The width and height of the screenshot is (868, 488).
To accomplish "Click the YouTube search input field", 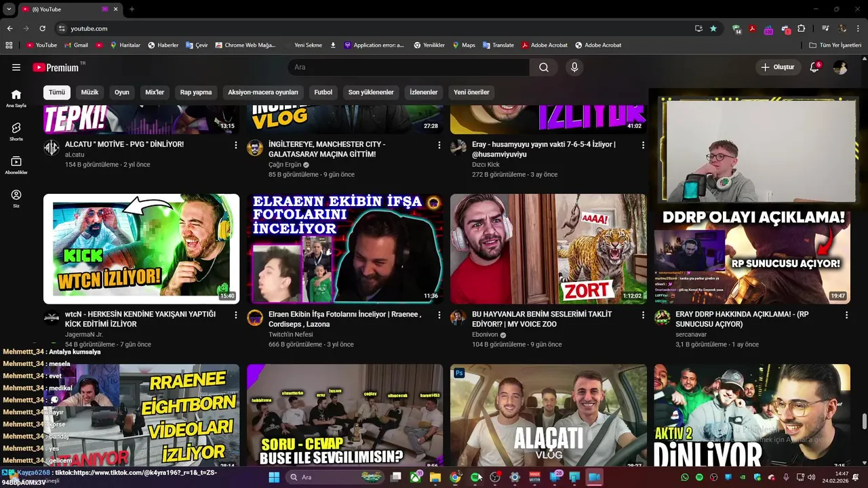I will [x=408, y=67].
